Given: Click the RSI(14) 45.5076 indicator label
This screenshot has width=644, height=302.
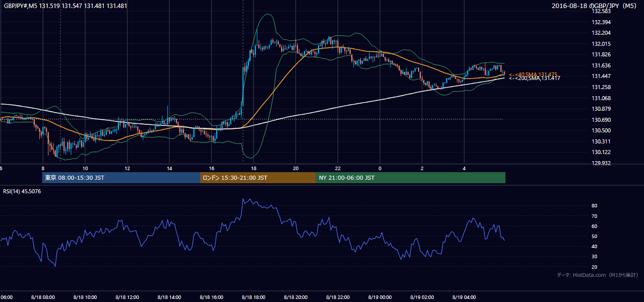Looking at the screenshot, I should [22, 191].
